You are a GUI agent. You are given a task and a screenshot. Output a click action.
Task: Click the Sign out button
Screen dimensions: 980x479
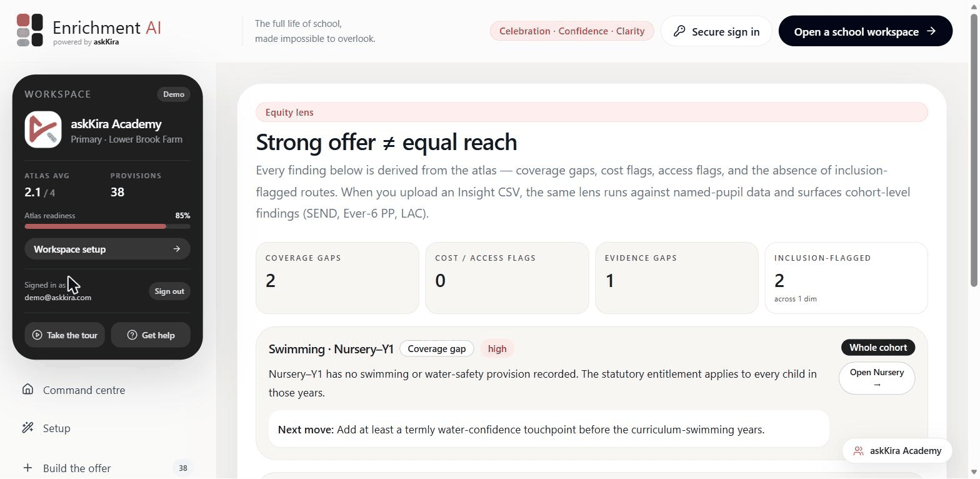tap(169, 291)
